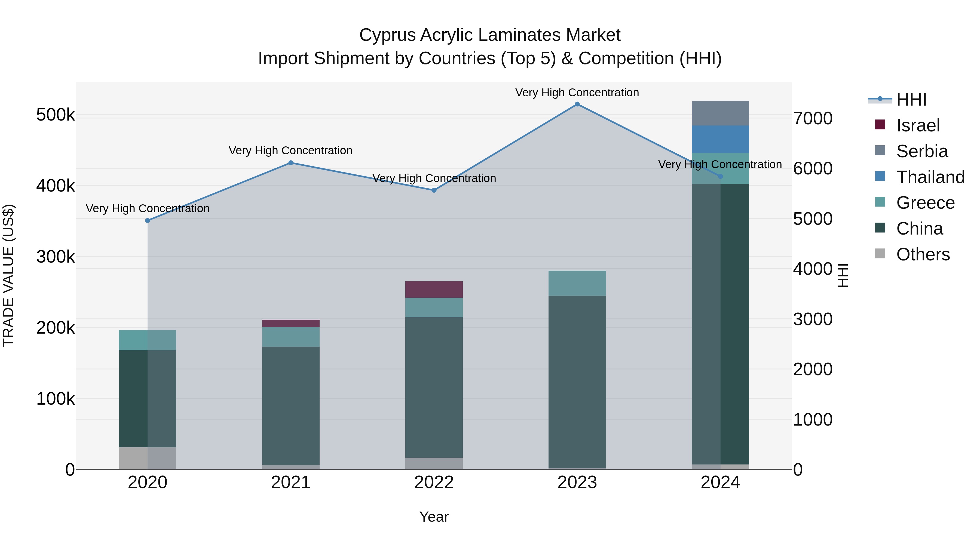Click the 2021 x-axis label
The height and width of the screenshot is (551, 980).
click(291, 482)
